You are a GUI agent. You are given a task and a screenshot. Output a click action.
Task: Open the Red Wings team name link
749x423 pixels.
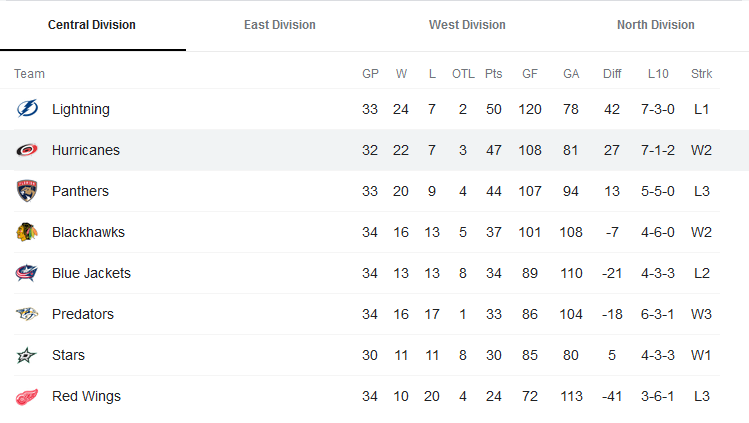click(x=86, y=396)
